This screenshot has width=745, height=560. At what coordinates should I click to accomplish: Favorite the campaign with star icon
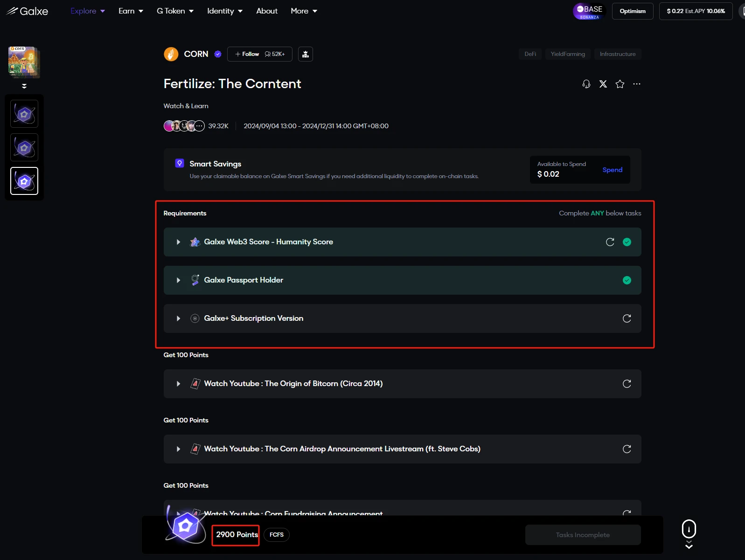[620, 84]
